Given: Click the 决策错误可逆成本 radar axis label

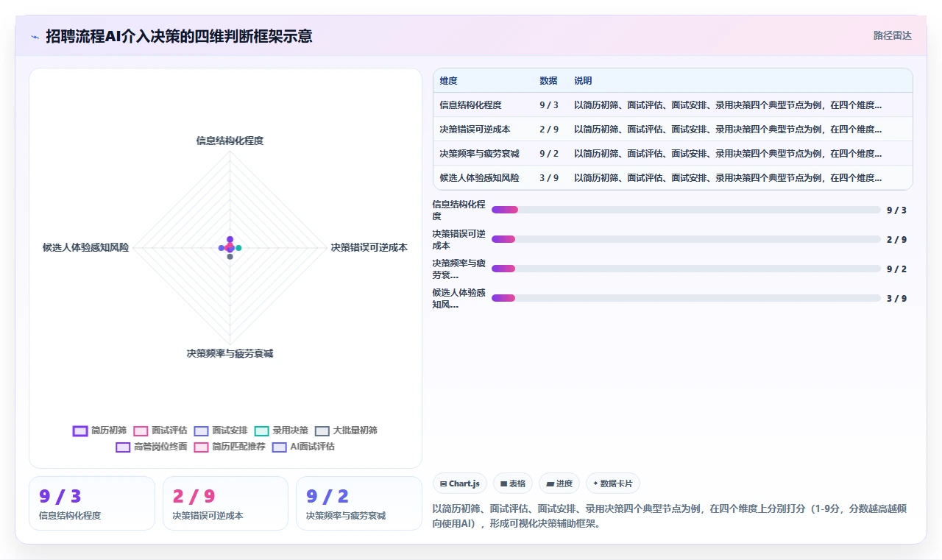Looking at the screenshot, I should click(x=369, y=248).
